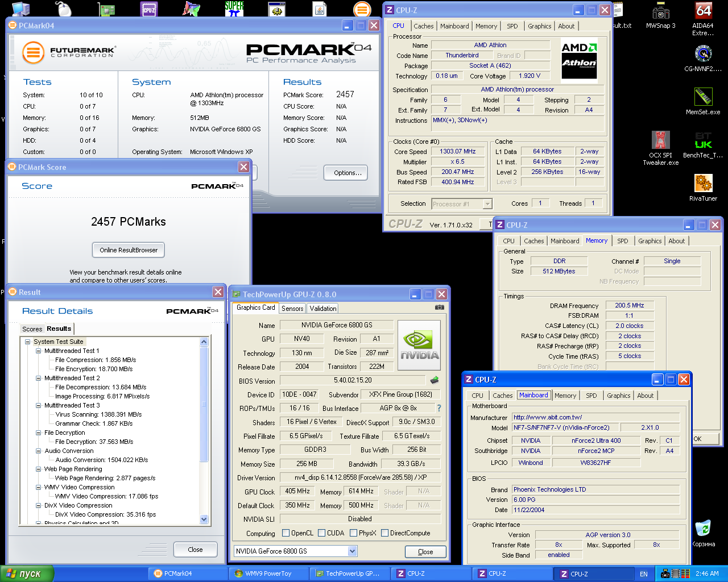
Task: Toggle the PhysX checkbox in GPU-Z
Action: pyautogui.click(x=354, y=533)
